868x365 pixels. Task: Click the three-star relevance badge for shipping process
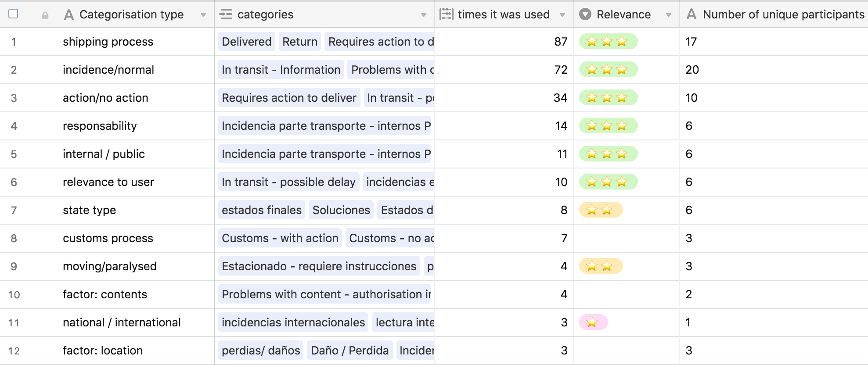(x=608, y=42)
